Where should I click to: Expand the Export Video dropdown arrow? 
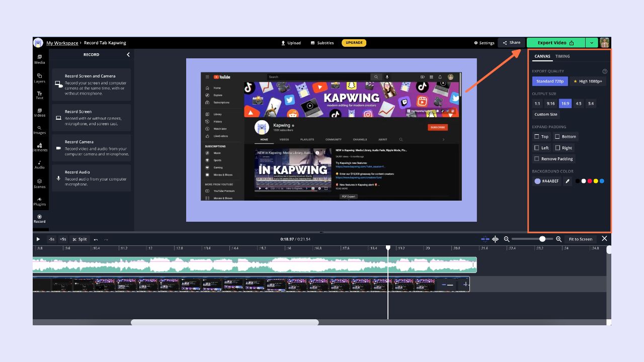592,43
